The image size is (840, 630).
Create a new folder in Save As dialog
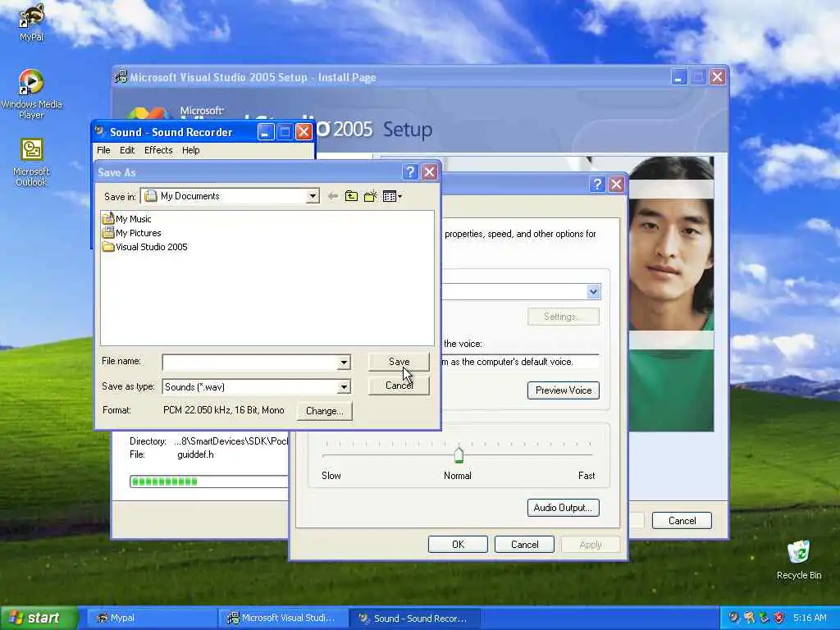pyautogui.click(x=370, y=197)
